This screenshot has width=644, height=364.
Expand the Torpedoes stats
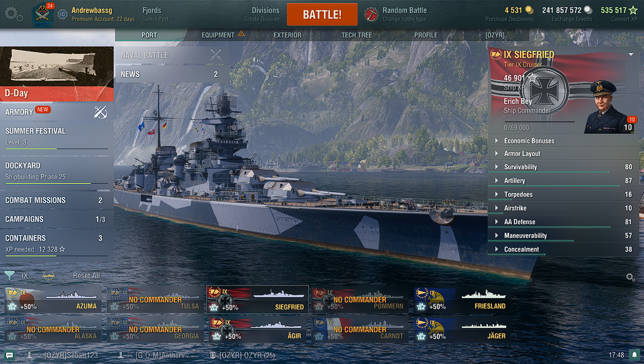[x=563, y=194]
